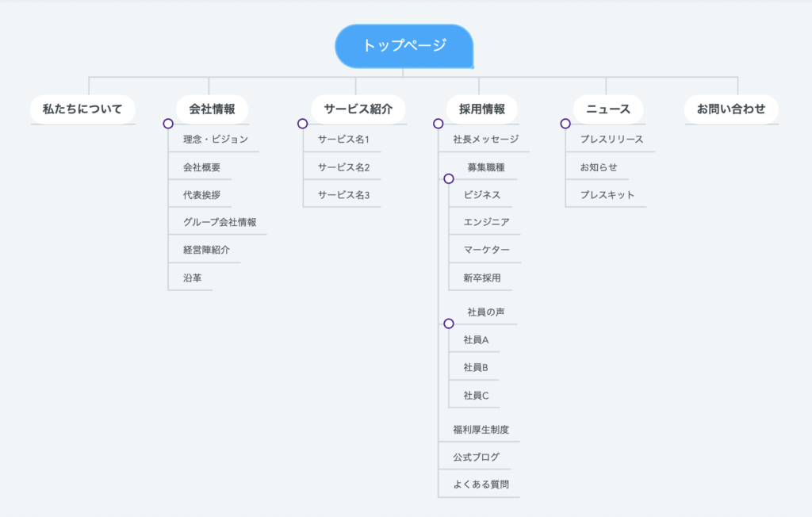812x517 pixels.
Task: Select the エンジニア job item
Action: pyautogui.click(x=486, y=223)
